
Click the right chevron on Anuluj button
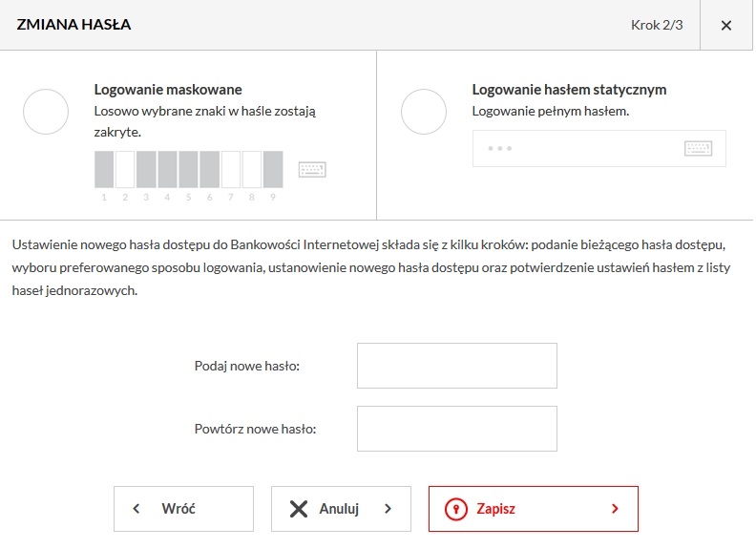pyautogui.click(x=388, y=509)
